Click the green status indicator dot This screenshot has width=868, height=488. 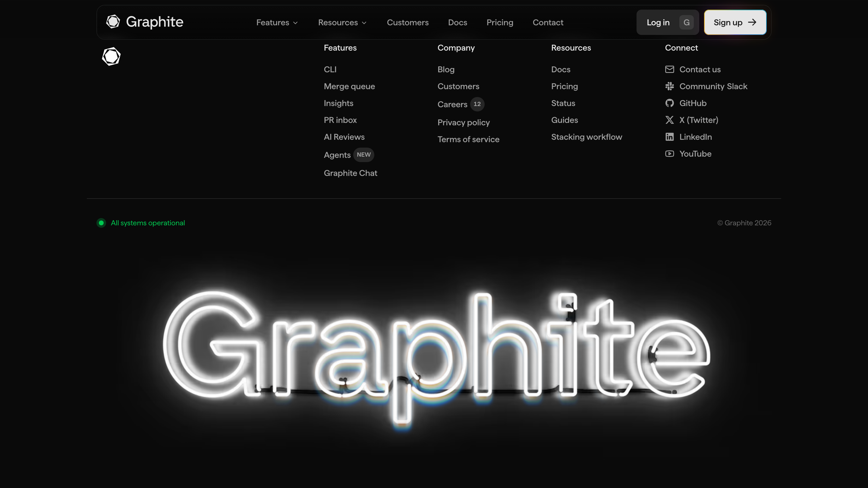tap(101, 223)
